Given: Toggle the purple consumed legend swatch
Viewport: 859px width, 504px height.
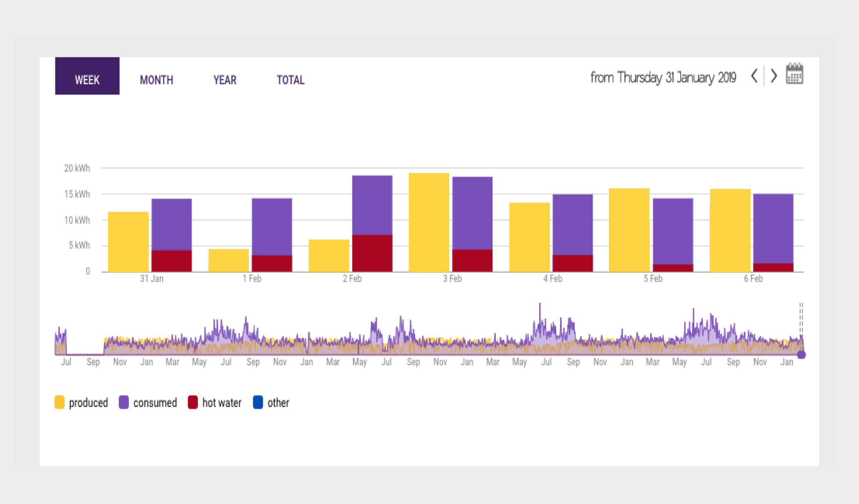Looking at the screenshot, I should [x=124, y=402].
